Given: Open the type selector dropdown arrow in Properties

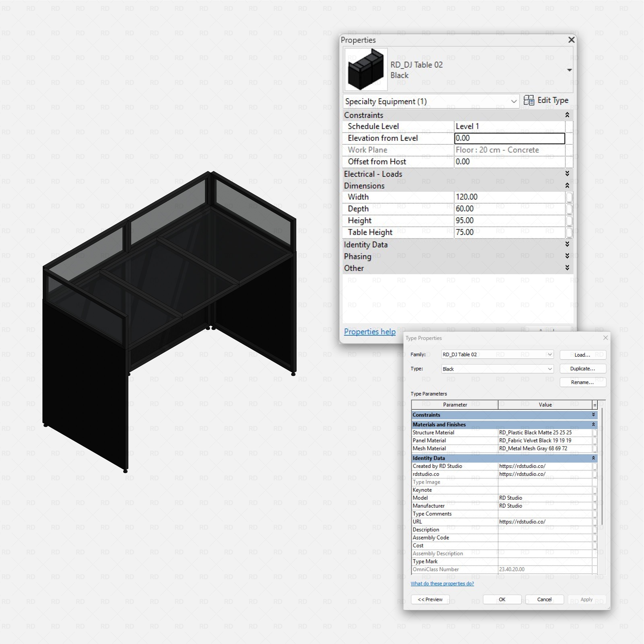Looking at the screenshot, I should click(569, 70).
